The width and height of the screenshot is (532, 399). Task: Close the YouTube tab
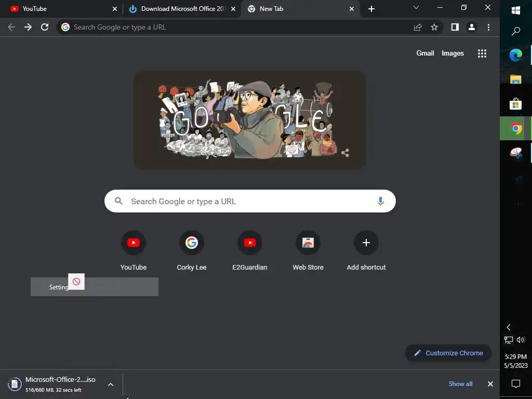115,9
